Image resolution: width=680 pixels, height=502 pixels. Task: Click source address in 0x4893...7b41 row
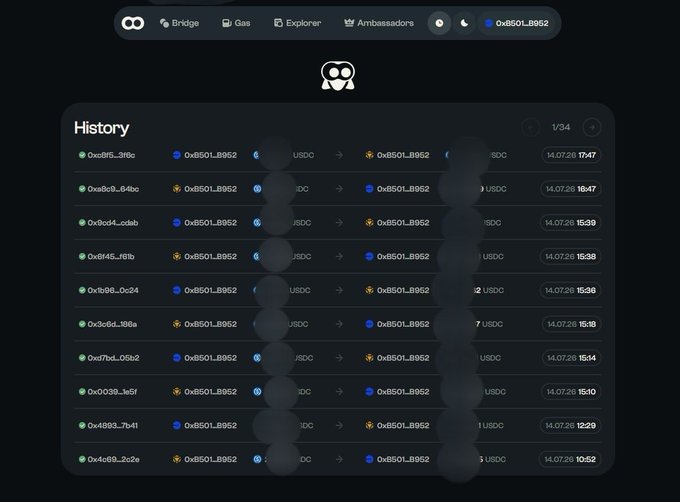pyautogui.click(x=210, y=426)
